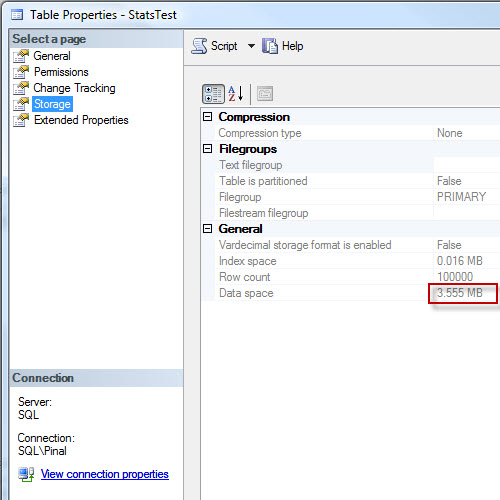Click the Storage page icon
Image resolution: width=500 pixels, height=500 pixels.
(21, 104)
